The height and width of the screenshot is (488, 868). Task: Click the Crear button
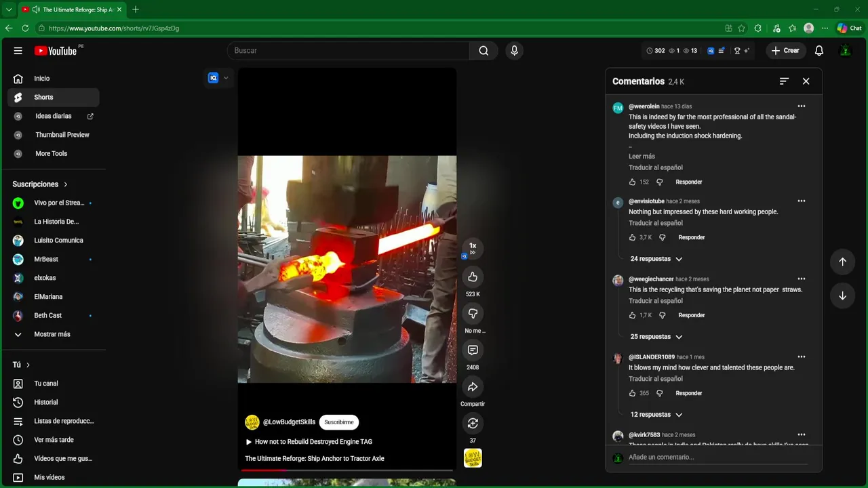click(785, 51)
